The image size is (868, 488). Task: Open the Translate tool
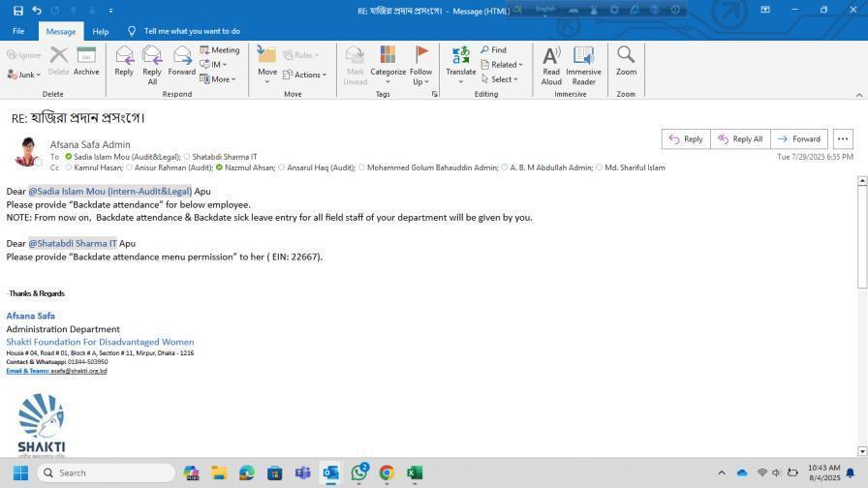coord(460,60)
